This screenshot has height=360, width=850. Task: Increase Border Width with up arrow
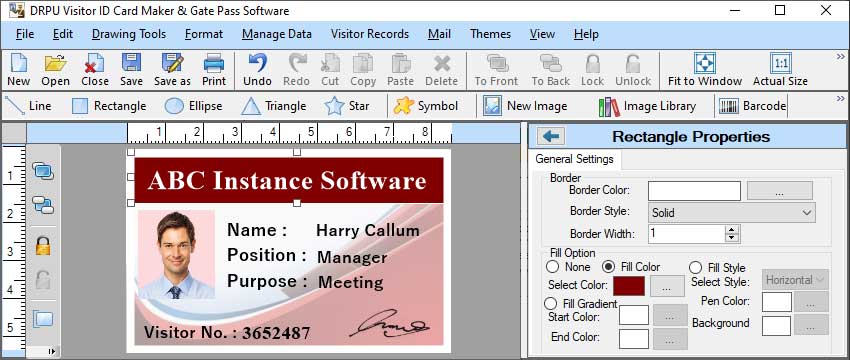click(x=732, y=230)
